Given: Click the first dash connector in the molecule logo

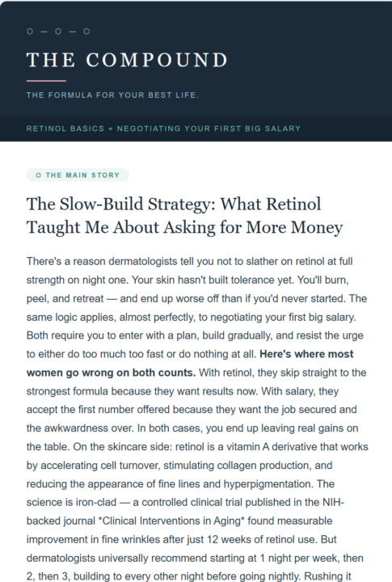Looking at the screenshot, I should point(44,32).
